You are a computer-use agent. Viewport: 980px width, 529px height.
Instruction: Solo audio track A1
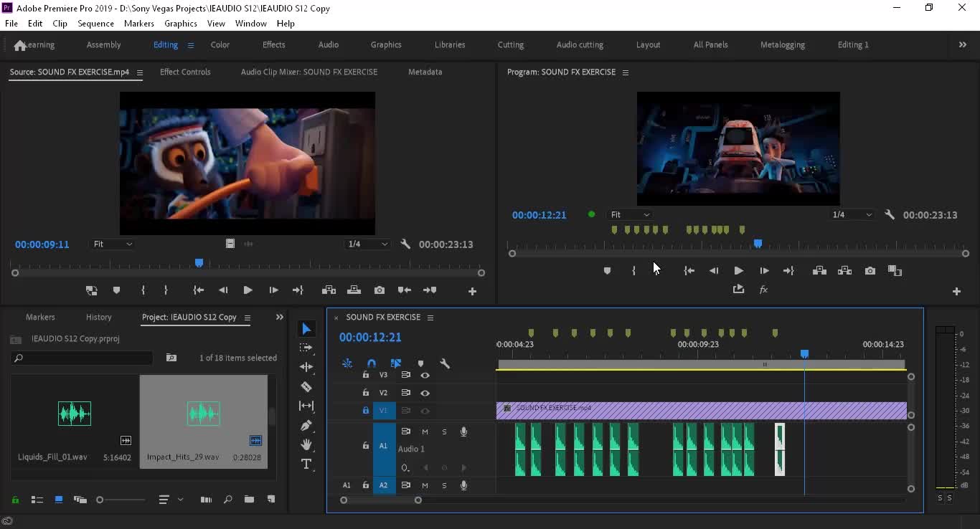click(444, 432)
